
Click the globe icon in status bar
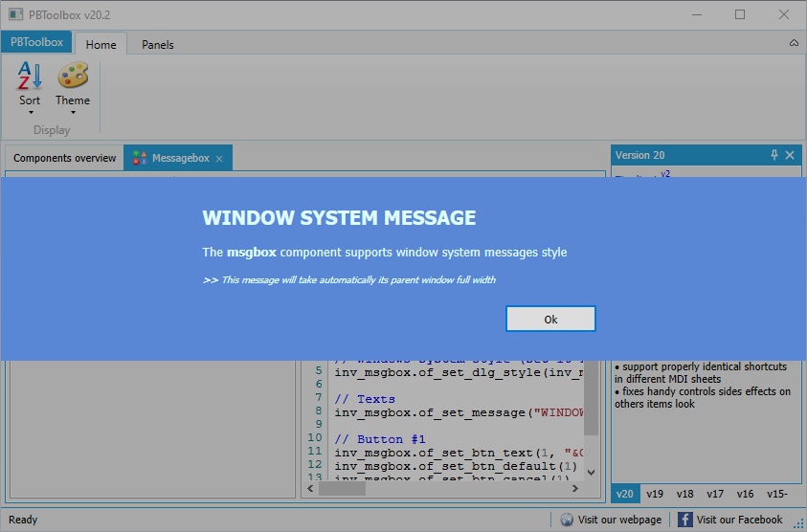tap(567, 520)
